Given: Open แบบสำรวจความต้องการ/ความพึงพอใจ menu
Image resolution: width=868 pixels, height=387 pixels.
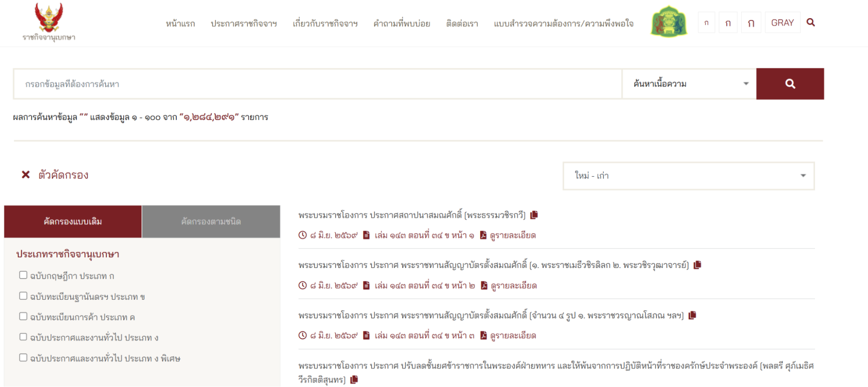Looking at the screenshot, I should [564, 23].
